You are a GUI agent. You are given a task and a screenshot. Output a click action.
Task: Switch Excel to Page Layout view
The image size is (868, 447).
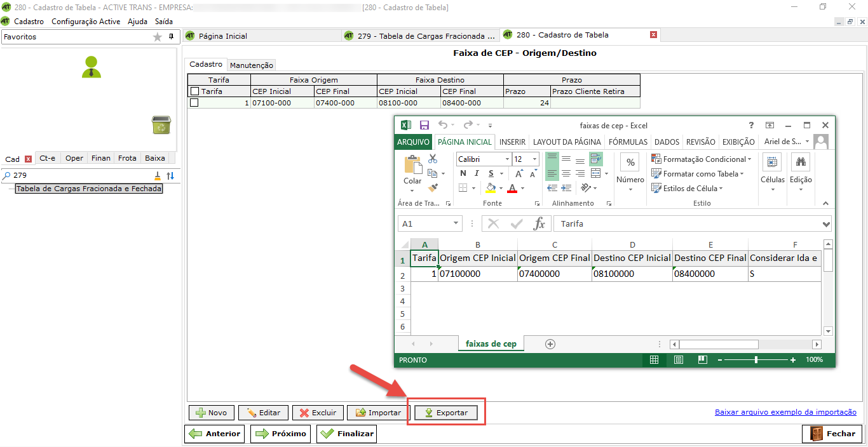678,360
